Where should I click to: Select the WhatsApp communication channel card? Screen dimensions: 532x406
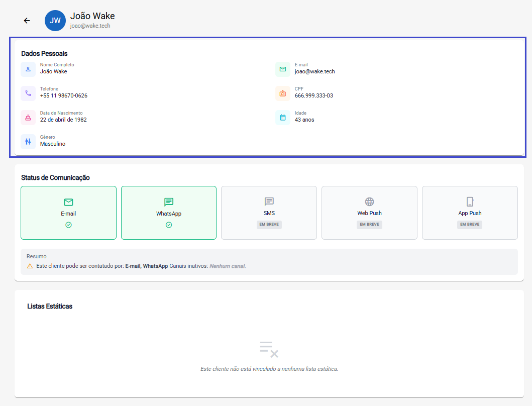click(169, 213)
